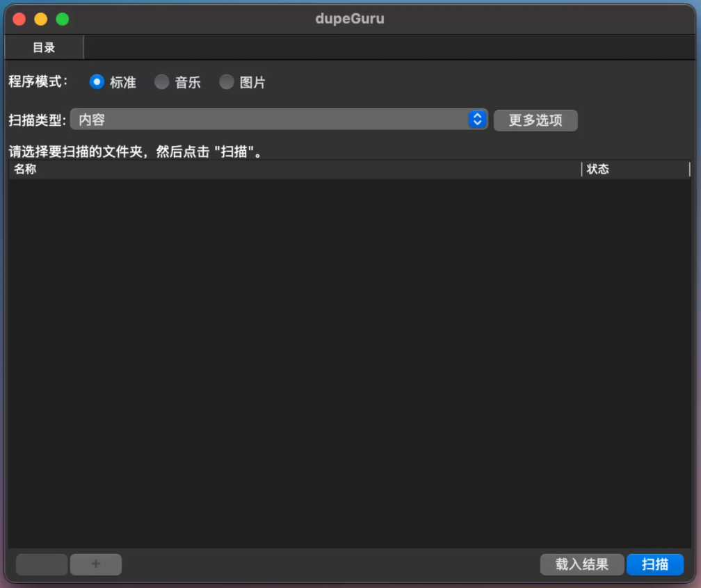Viewport: 701px width, 588px height.
Task: Click the remove folder button beside the plus
Action: click(41, 564)
